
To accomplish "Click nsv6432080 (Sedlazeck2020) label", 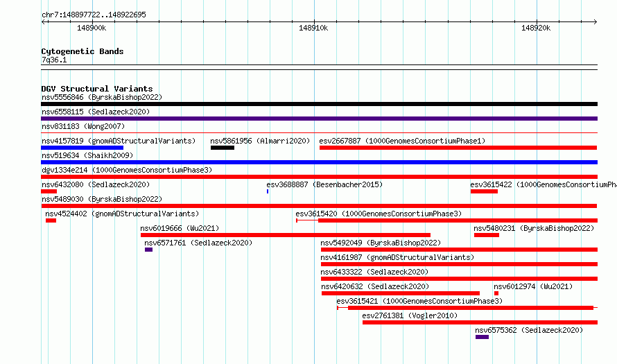I will pos(96,184).
